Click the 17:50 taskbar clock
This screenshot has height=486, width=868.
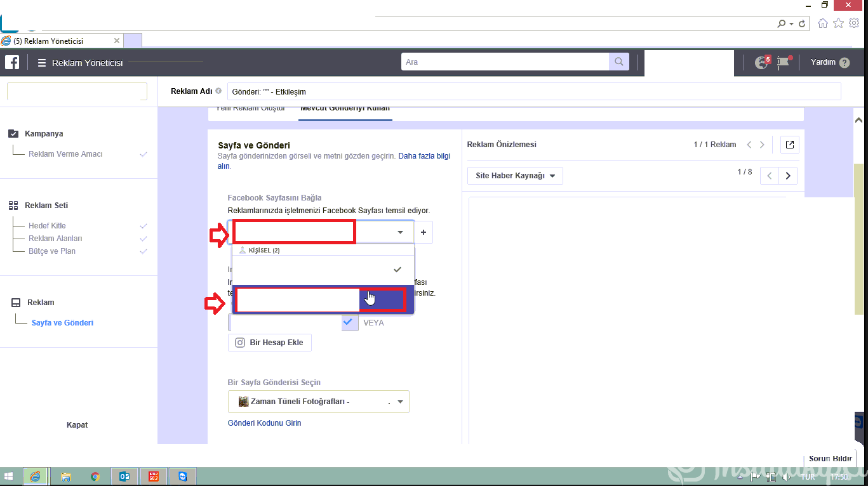tap(839, 476)
